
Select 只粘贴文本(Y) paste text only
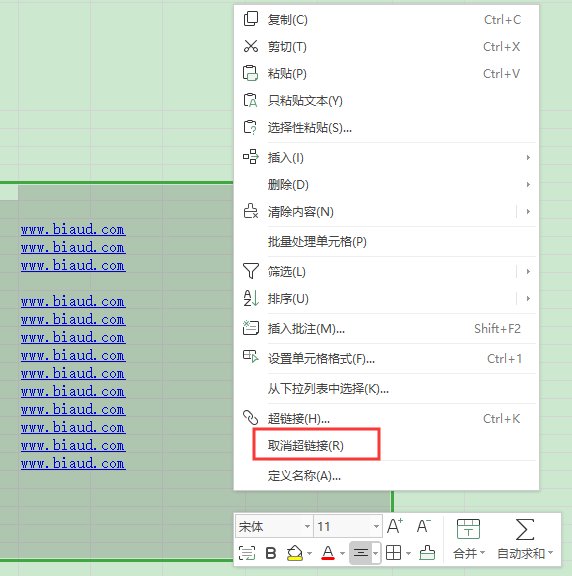click(x=386, y=100)
